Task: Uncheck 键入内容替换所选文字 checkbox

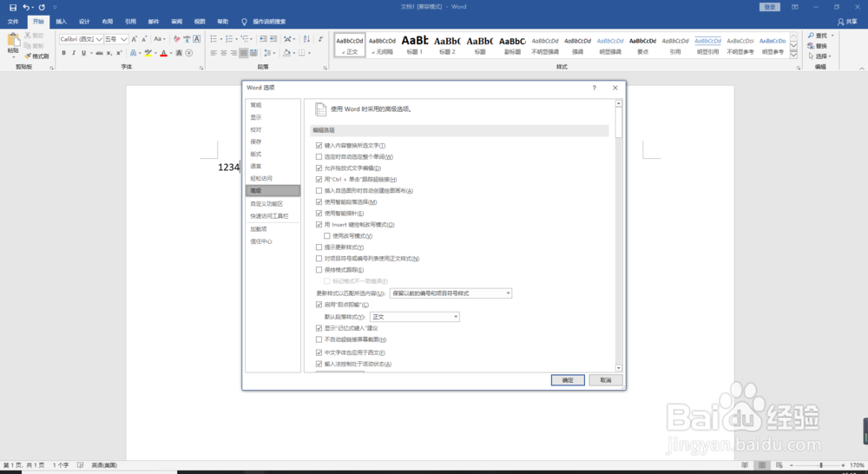Action: click(319, 146)
